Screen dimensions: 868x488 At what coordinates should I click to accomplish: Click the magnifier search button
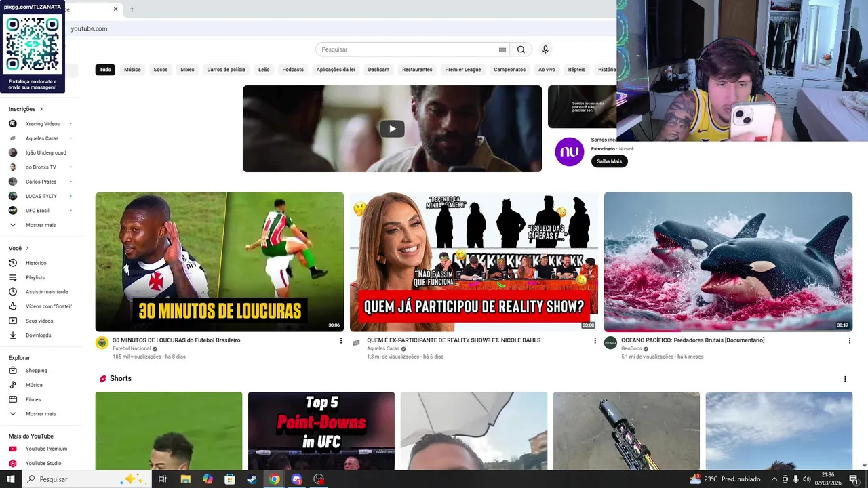[x=521, y=49]
